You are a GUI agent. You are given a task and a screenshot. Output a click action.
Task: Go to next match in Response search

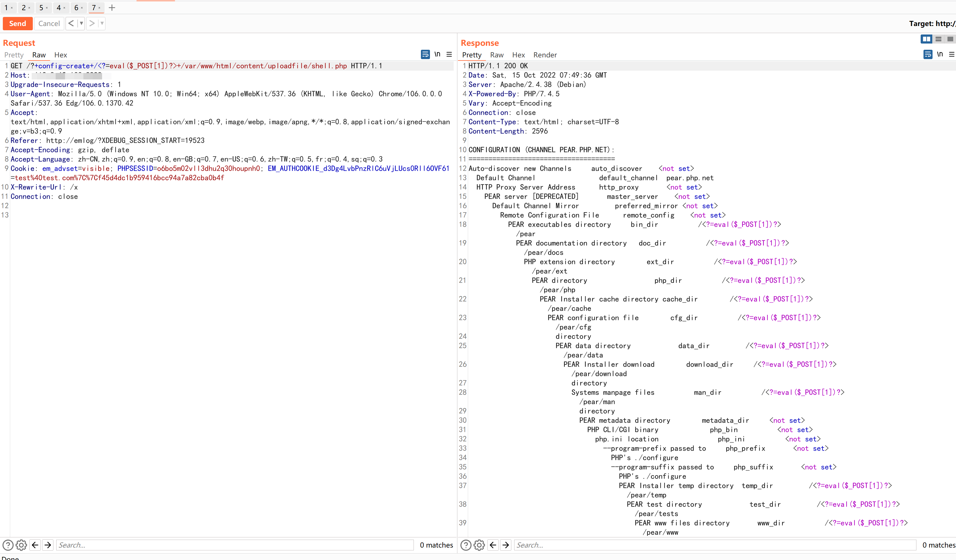506,545
